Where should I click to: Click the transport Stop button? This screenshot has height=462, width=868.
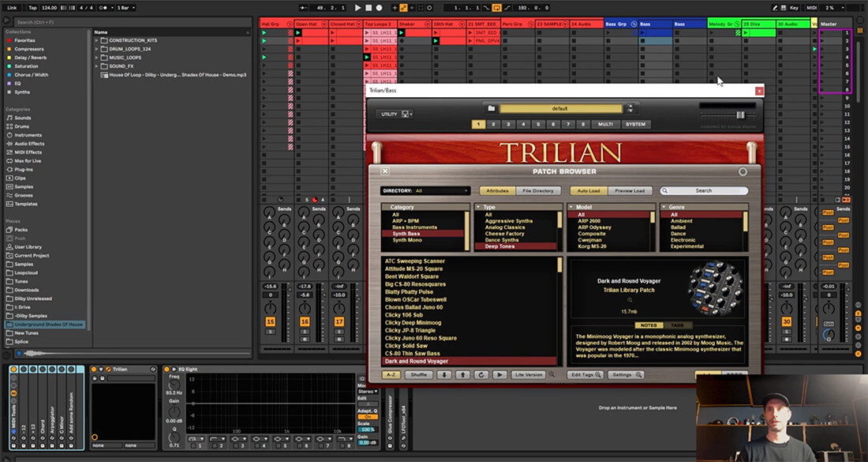point(369,8)
